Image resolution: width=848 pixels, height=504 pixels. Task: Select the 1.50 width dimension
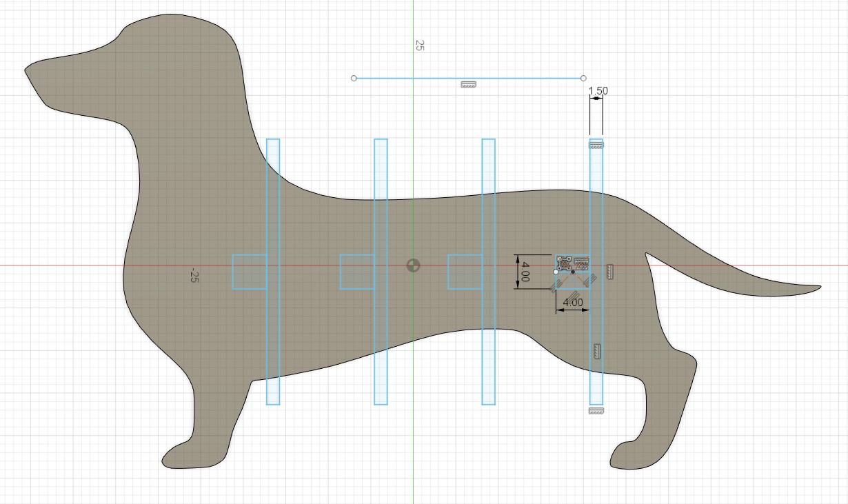click(598, 90)
